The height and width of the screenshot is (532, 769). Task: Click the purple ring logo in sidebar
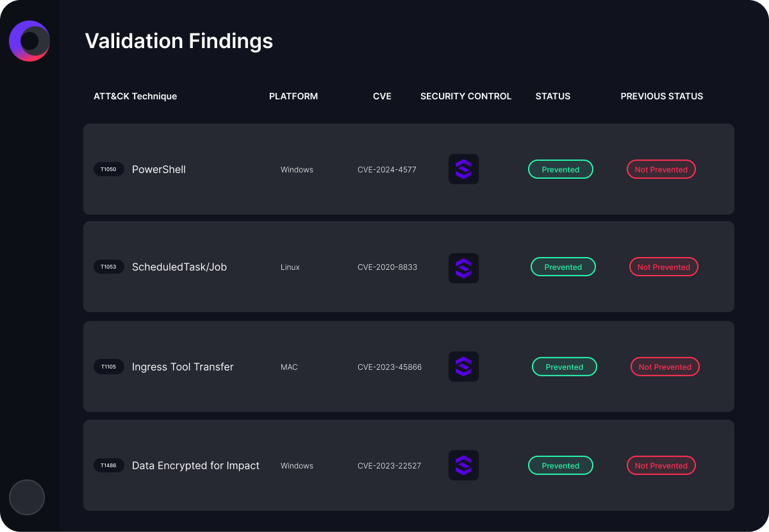coord(29,41)
